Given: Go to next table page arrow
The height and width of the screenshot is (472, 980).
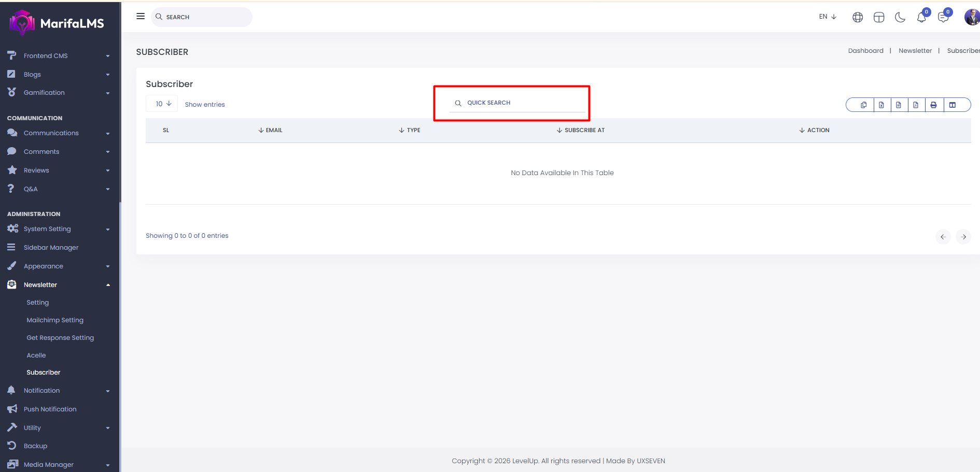Looking at the screenshot, I should tap(963, 237).
